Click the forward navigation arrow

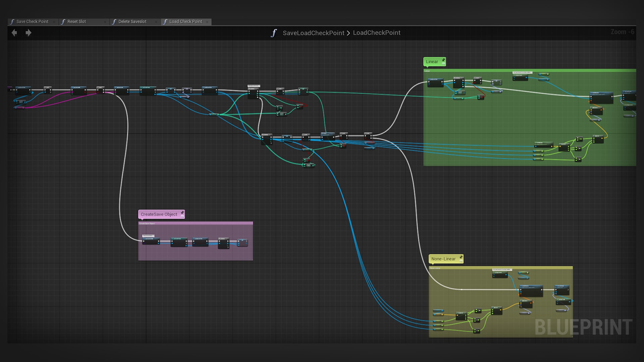pos(29,33)
